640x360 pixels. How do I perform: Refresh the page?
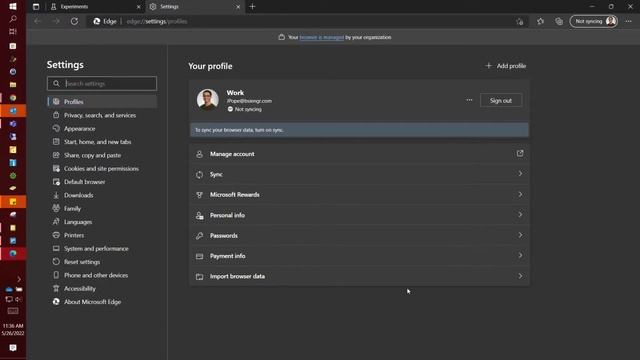74,21
